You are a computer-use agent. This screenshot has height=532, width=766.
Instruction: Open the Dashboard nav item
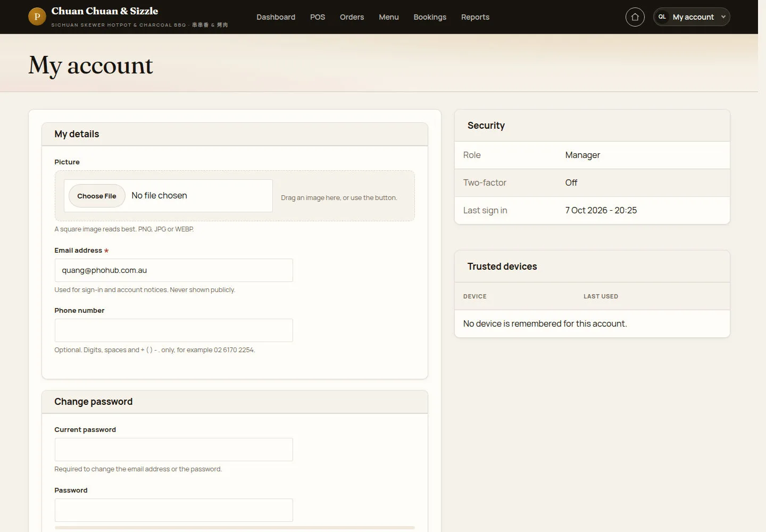click(x=276, y=17)
